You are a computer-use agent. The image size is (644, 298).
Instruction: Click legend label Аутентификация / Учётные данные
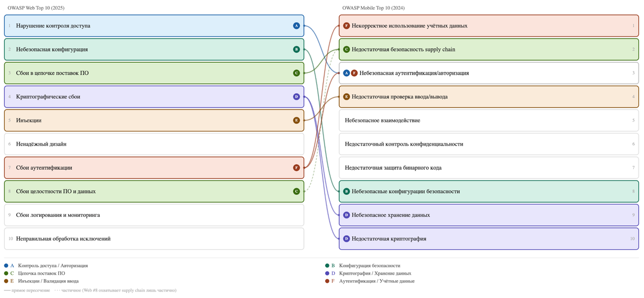377,281
